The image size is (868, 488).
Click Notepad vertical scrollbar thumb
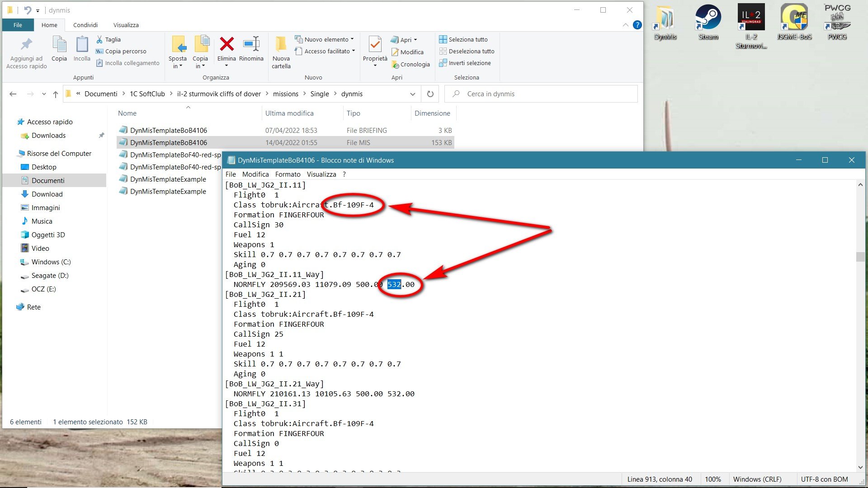tap(860, 256)
